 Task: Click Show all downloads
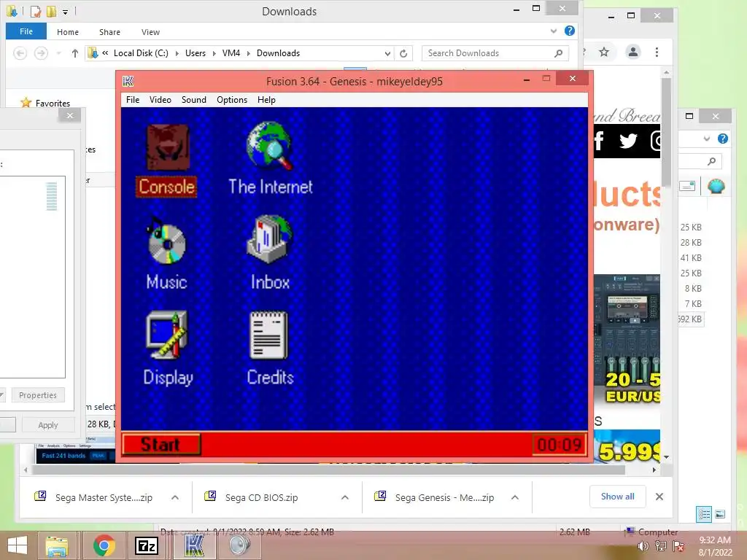tap(617, 496)
